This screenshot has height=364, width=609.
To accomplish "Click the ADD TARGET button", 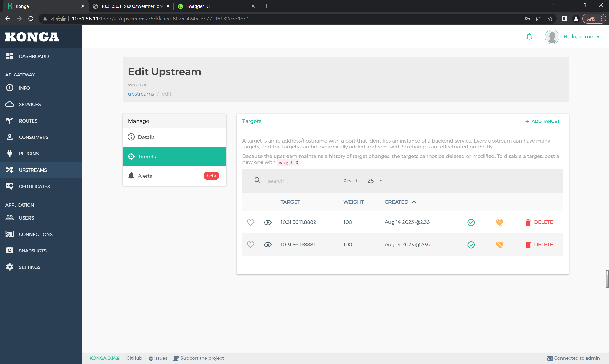I will pyautogui.click(x=542, y=121).
